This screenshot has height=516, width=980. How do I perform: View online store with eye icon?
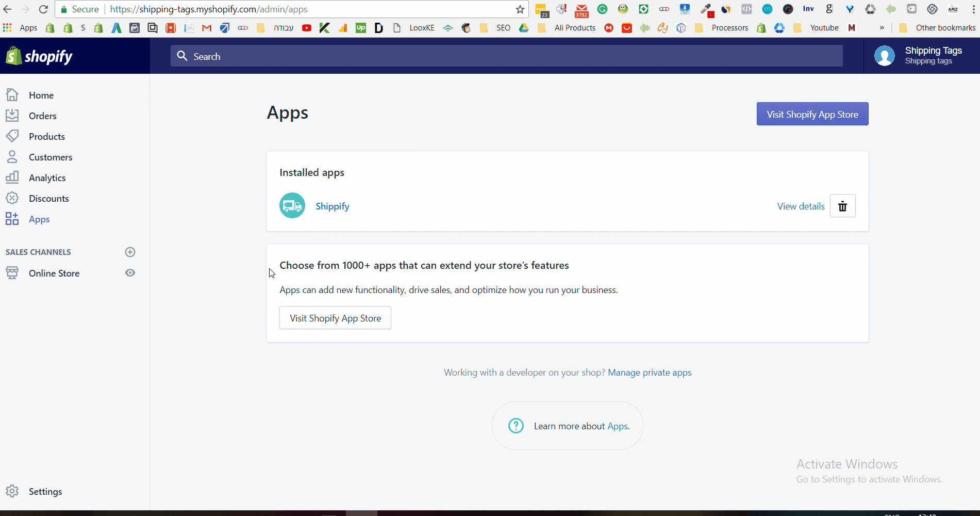tap(130, 272)
